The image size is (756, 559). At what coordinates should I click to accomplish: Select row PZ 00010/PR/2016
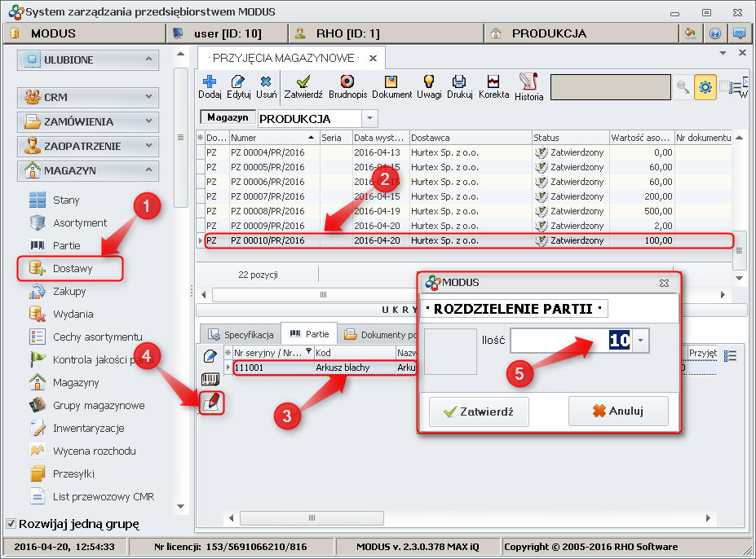pyautogui.click(x=463, y=240)
